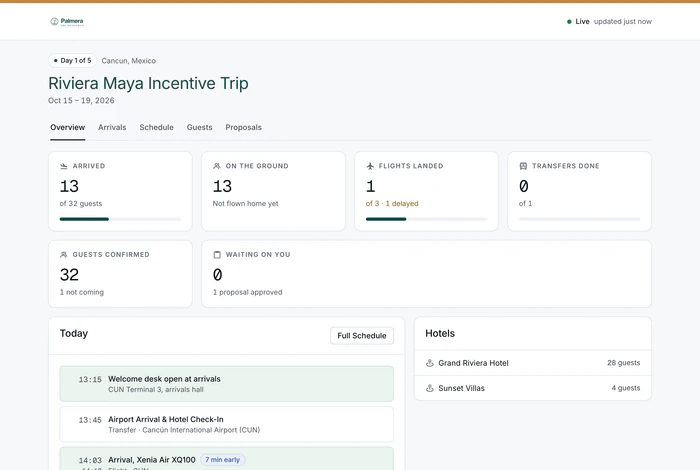700x470 pixels.
Task: Open the Arrivals tab
Action: [x=112, y=127]
